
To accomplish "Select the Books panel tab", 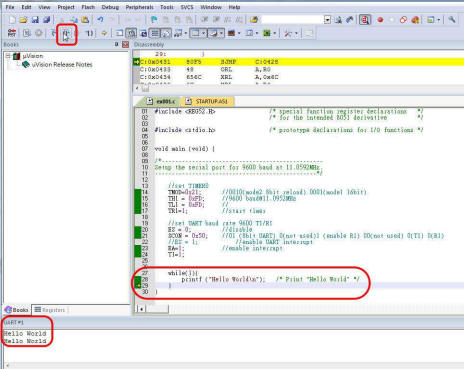I will [x=17, y=310].
